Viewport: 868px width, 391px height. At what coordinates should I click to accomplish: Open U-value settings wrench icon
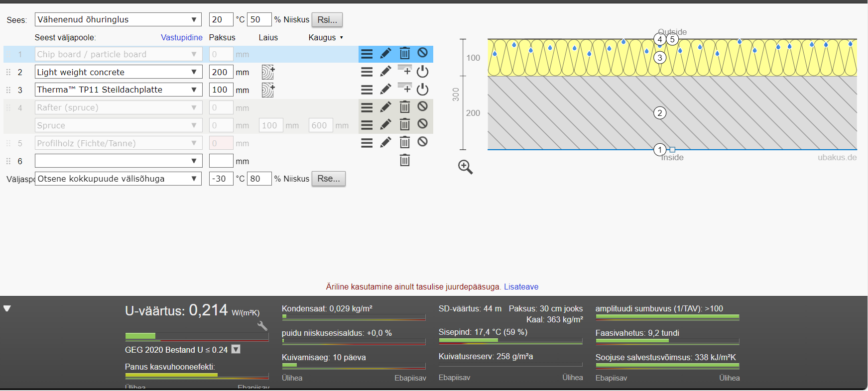[262, 326]
